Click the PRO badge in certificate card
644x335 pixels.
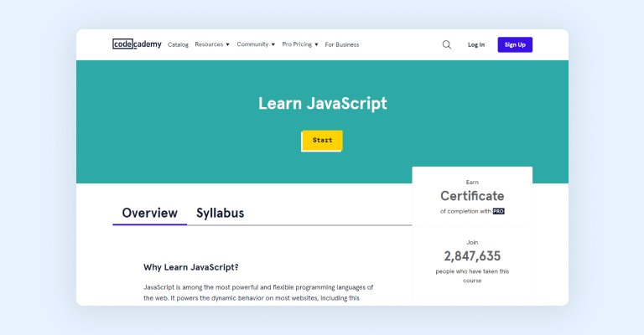[499, 211]
